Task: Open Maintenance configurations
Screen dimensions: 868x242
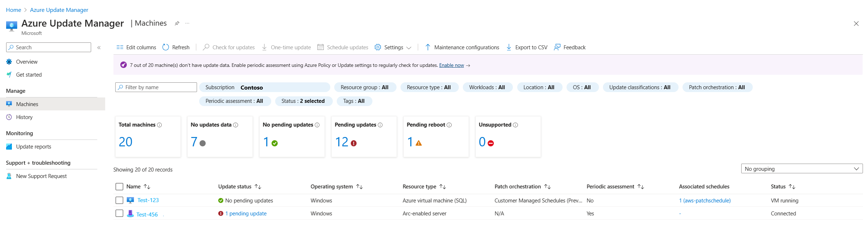Action: click(x=462, y=47)
